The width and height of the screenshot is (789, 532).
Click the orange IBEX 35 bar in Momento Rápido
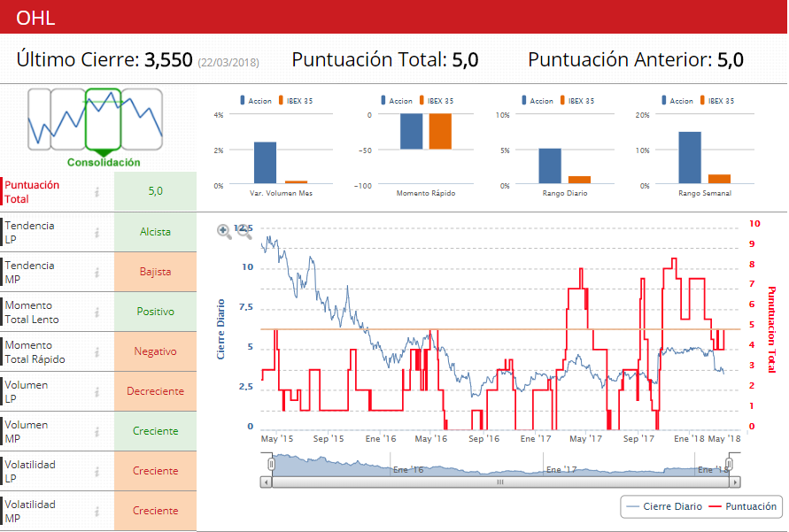click(440, 131)
